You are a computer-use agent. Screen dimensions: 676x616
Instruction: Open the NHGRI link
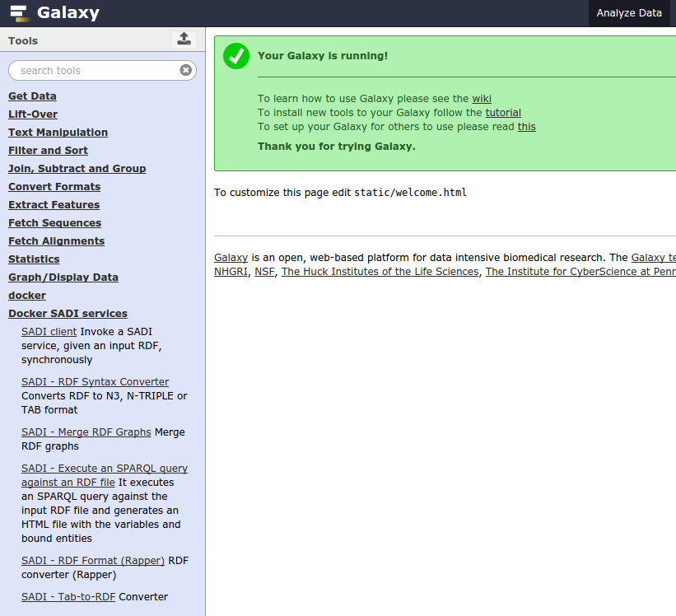point(231,272)
